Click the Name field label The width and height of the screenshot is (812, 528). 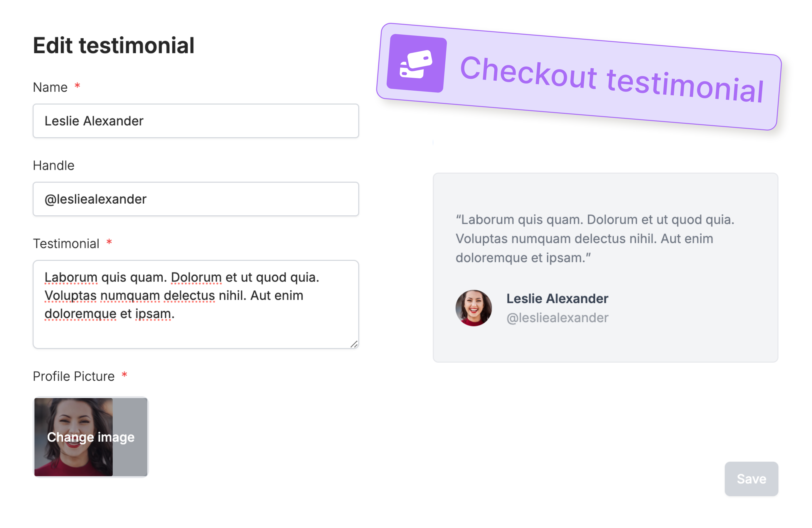coord(50,88)
